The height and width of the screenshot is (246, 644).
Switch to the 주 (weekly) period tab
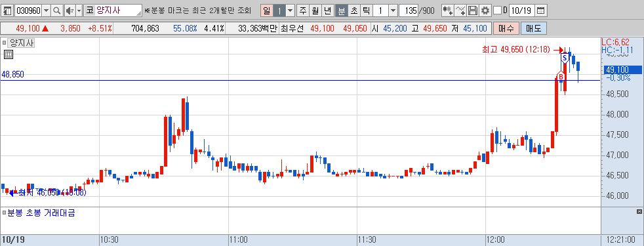point(303,10)
